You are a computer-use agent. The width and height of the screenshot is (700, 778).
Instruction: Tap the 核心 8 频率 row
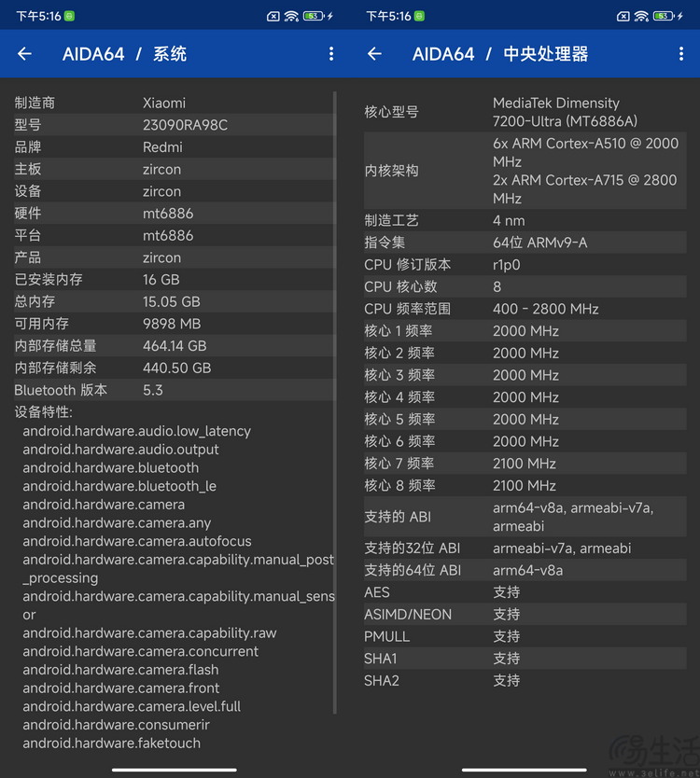(x=525, y=486)
